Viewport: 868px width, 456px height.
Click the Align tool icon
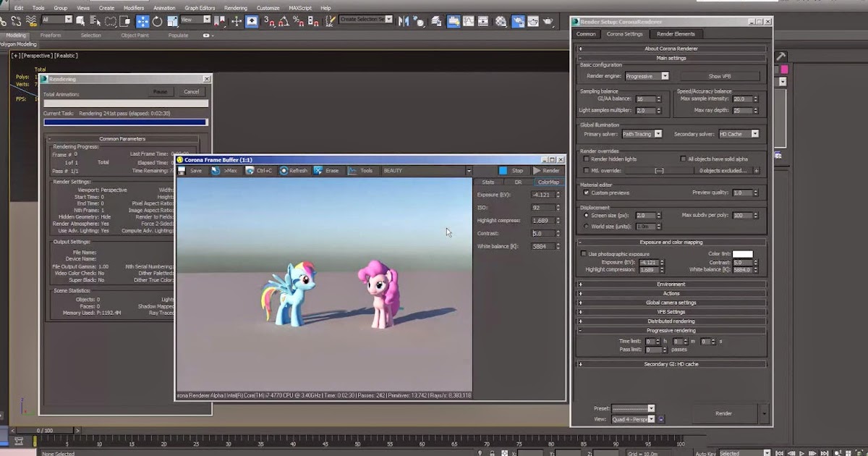[420, 22]
